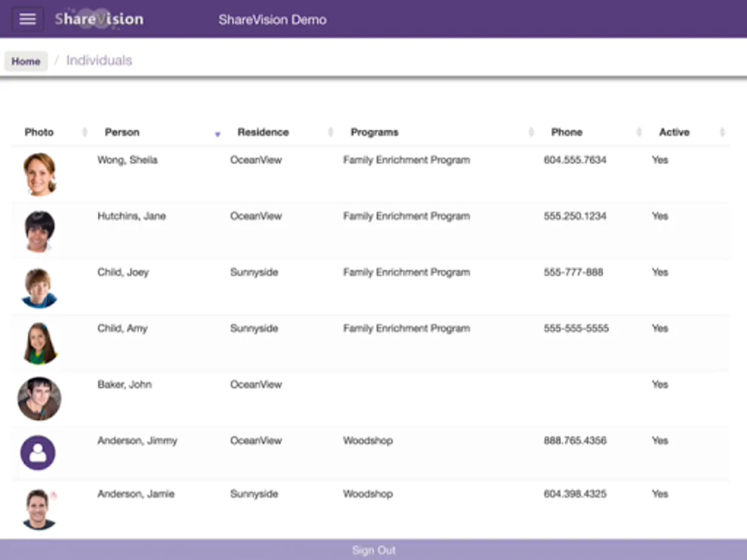747x560 pixels.
Task: Click Sunnyside residence for Joey Child
Action: pyautogui.click(x=254, y=272)
